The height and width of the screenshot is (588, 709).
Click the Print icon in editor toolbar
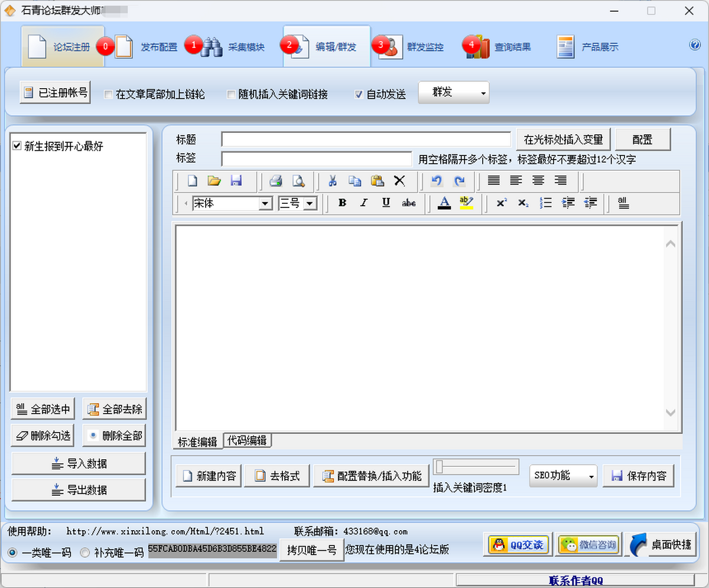tap(275, 181)
